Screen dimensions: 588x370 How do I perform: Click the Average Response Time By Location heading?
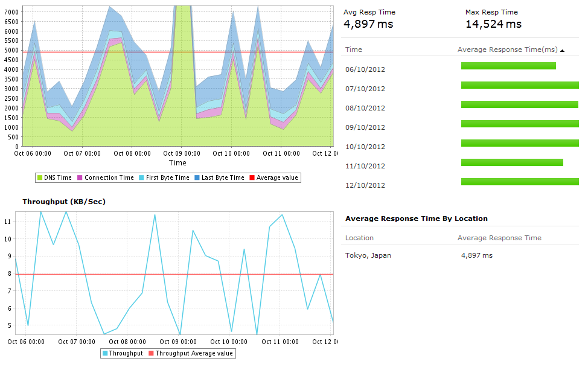click(417, 218)
